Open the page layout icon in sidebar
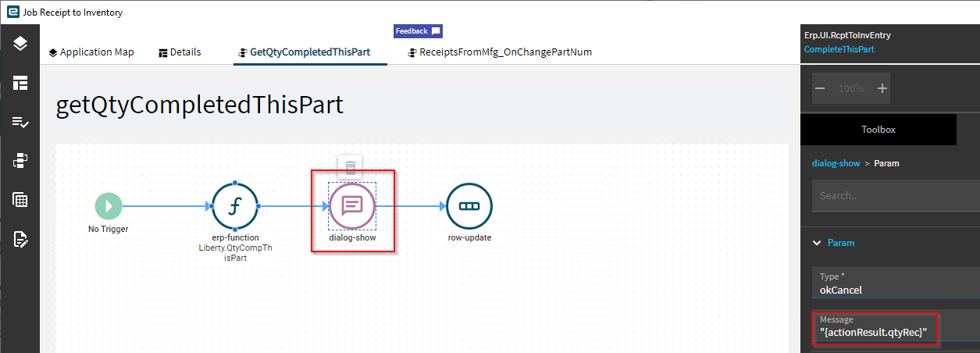Image resolution: width=980 pixels, height=353 pixels. click(20, 82)
